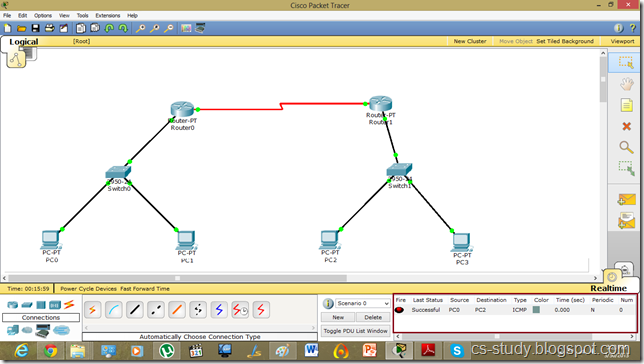This screenshot has width=644, height=364.
Task: Open the View menu
Action: pyautogui.click(x=64, y=16)
